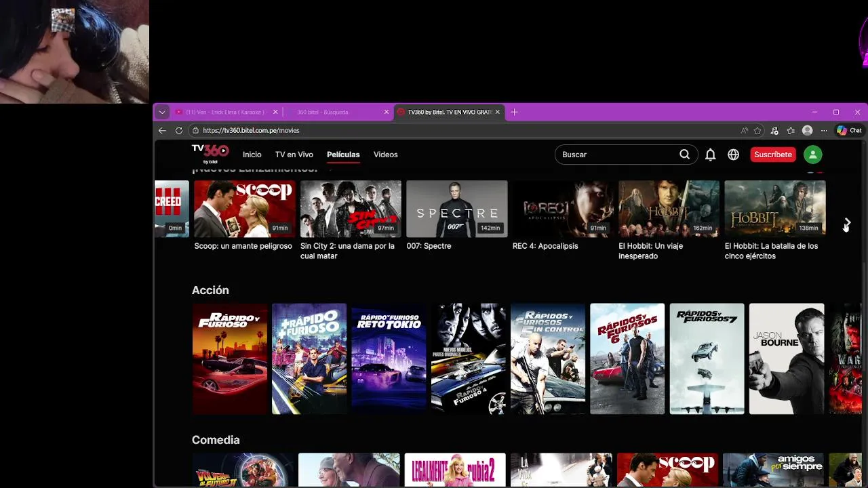868x488 pixels.
Task: Open the Amigos por Siempre thumbnail
Action: (x=773, y=470)
